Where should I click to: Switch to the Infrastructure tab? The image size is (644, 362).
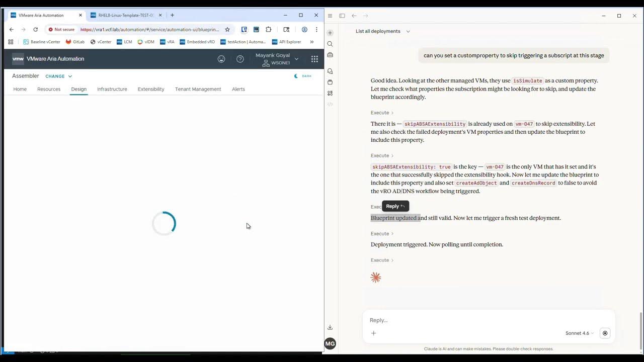(x=112, y=89)
